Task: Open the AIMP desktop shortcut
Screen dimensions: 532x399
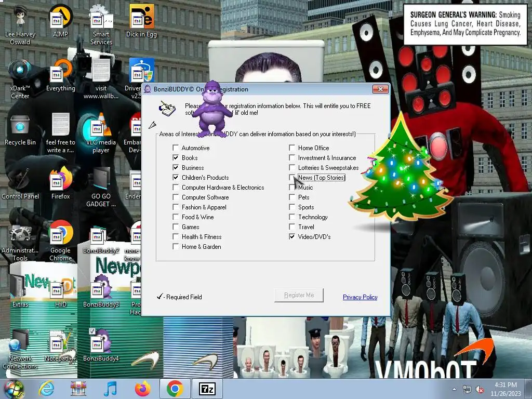Action: (x=60, y=21)
